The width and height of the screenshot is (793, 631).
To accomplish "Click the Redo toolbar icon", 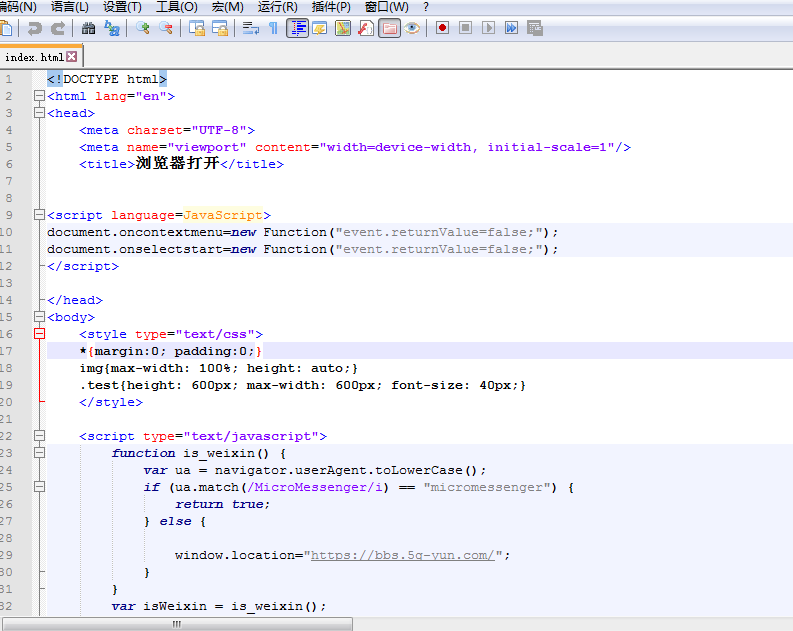I will [x=58, y=28].
